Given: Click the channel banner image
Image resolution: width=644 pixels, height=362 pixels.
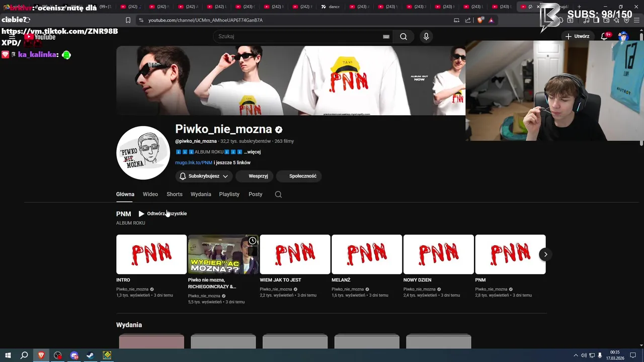Looking at the screenshot, I should 291,80.
